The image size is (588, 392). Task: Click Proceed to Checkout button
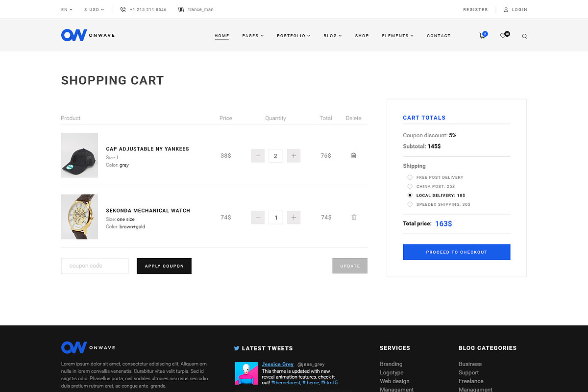(x=457, y=252)
